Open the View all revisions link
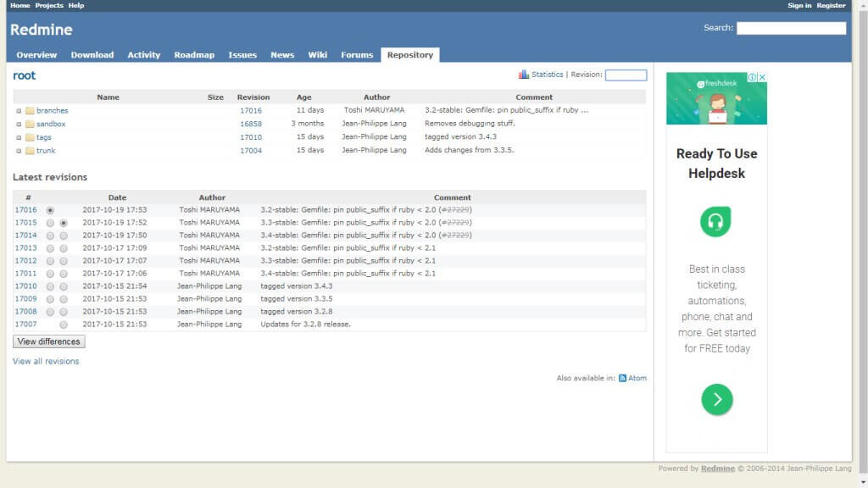 click(46, 361)
